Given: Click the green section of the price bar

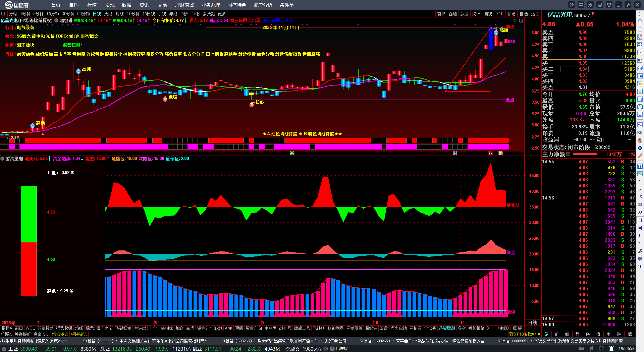Looking at the screenshot, I should pos(29,214).
